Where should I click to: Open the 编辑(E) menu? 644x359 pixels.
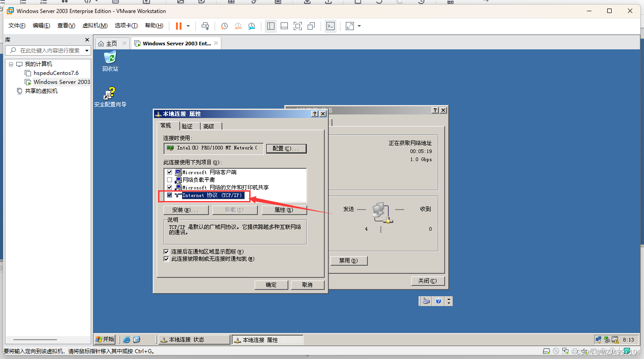tap(41, 26)
